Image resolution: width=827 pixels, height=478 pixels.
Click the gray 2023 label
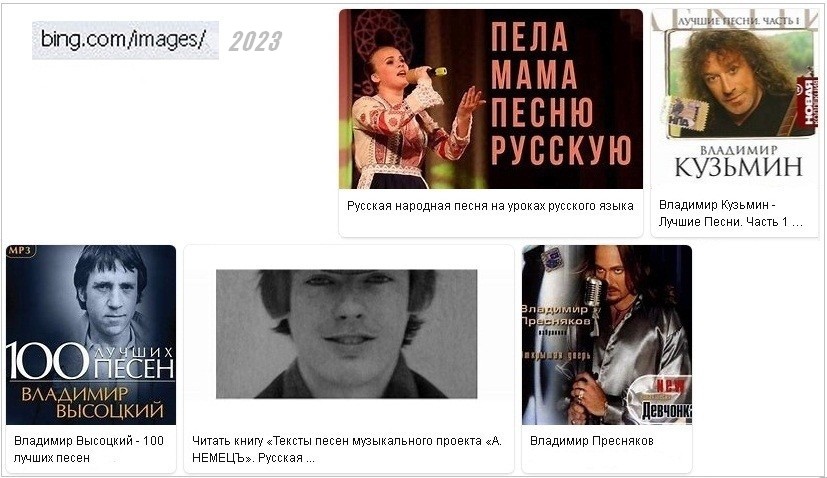(255, 41)
